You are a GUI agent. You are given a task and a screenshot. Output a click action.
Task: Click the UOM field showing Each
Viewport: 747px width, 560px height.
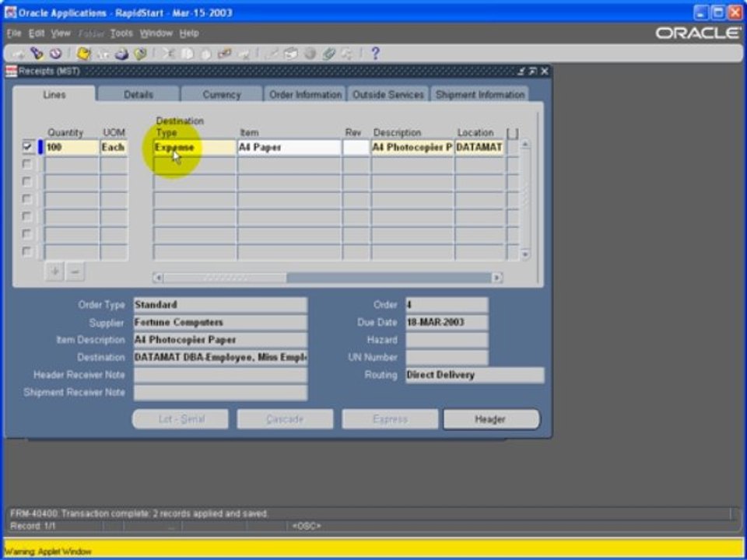coord(114,147)
